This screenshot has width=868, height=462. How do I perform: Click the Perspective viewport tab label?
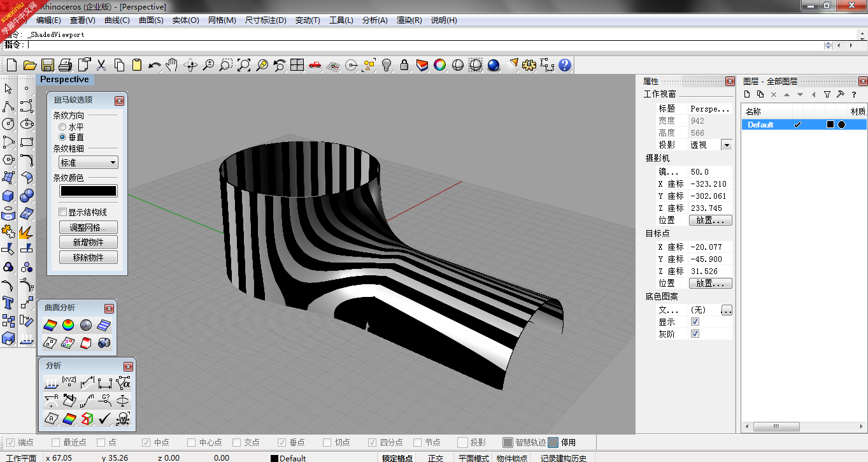click(x=64, y=80)
